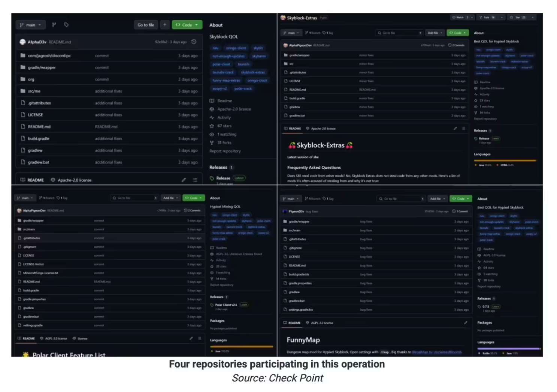
Task: Open the Code dropdown in Skyblock-Extras repo
Action: coord(457,33)
